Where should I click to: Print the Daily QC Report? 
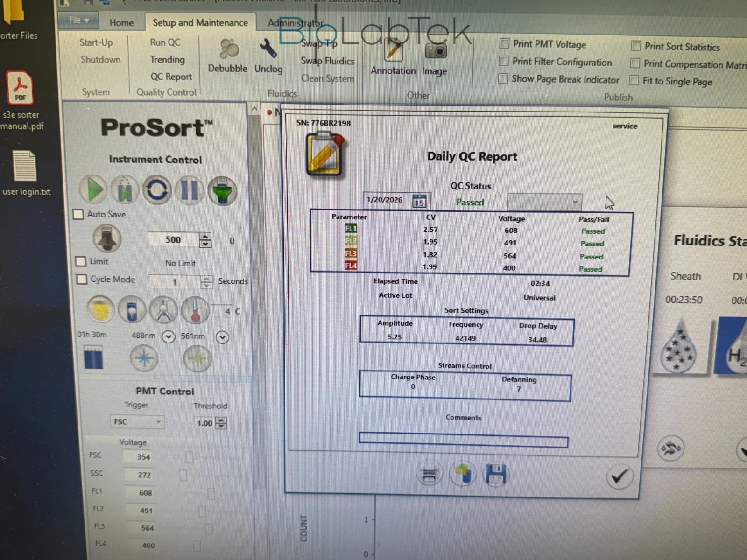[x=429, y=474]
